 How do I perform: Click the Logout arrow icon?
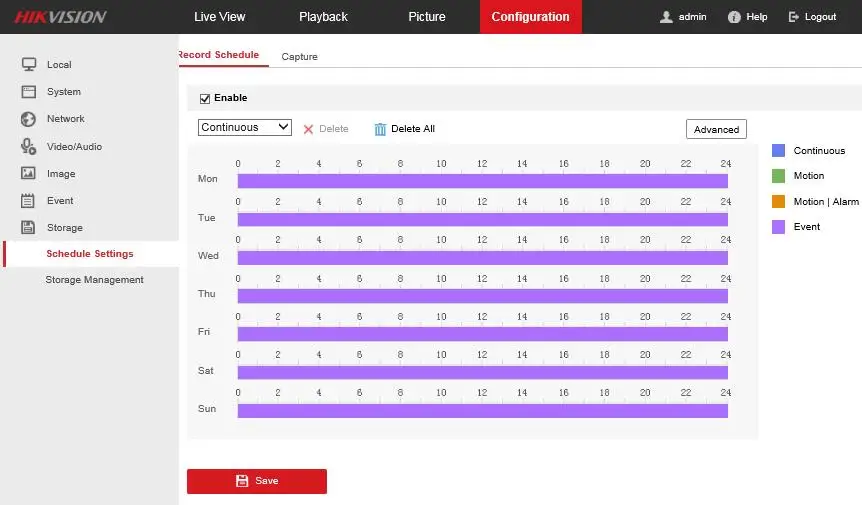pos(793,17)
